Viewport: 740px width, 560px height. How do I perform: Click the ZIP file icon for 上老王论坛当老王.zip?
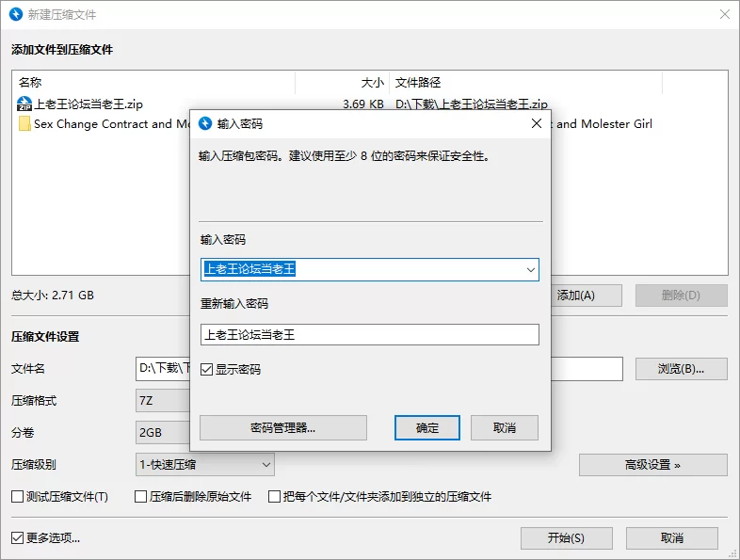coord(24,104)
